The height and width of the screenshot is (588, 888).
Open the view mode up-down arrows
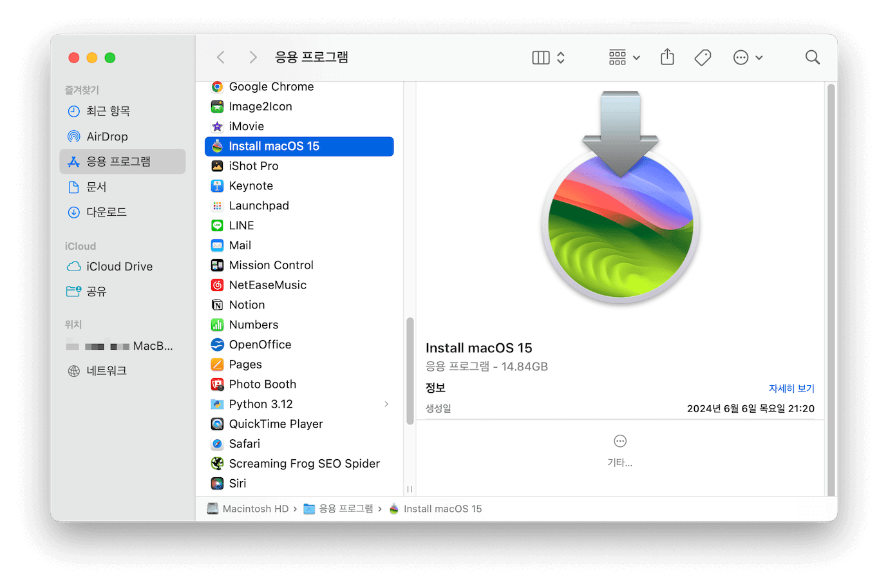[x=561, y=57]
